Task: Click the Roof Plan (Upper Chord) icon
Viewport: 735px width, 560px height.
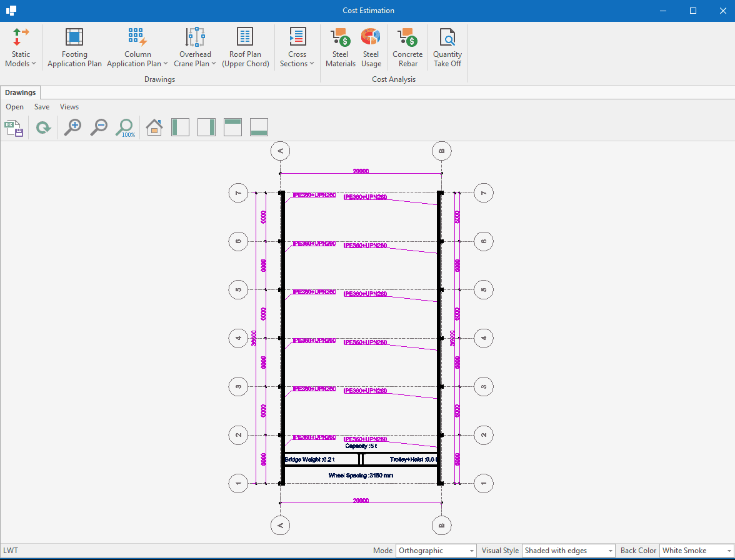Action: point(245,47)
